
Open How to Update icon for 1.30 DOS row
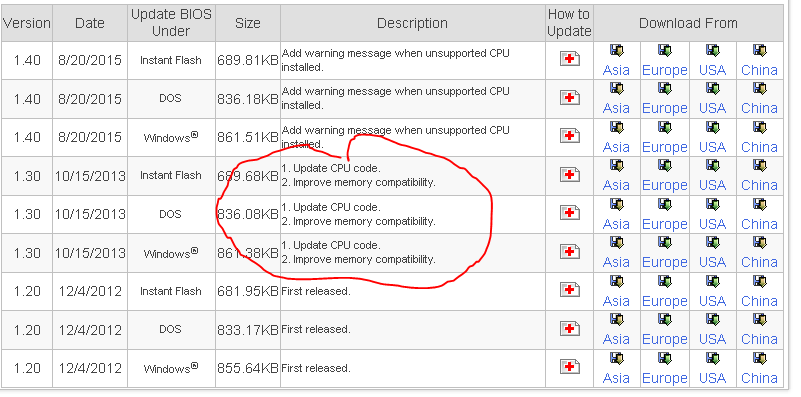[570, 213]
